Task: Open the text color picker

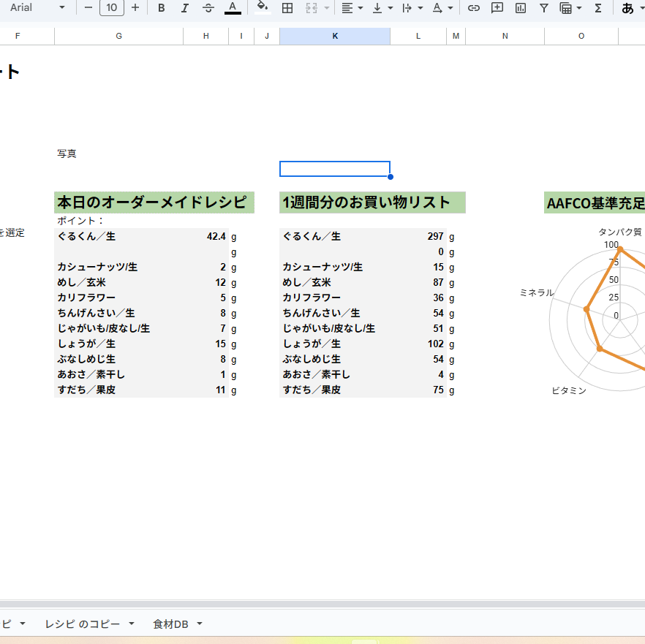Action: (233, 8)
